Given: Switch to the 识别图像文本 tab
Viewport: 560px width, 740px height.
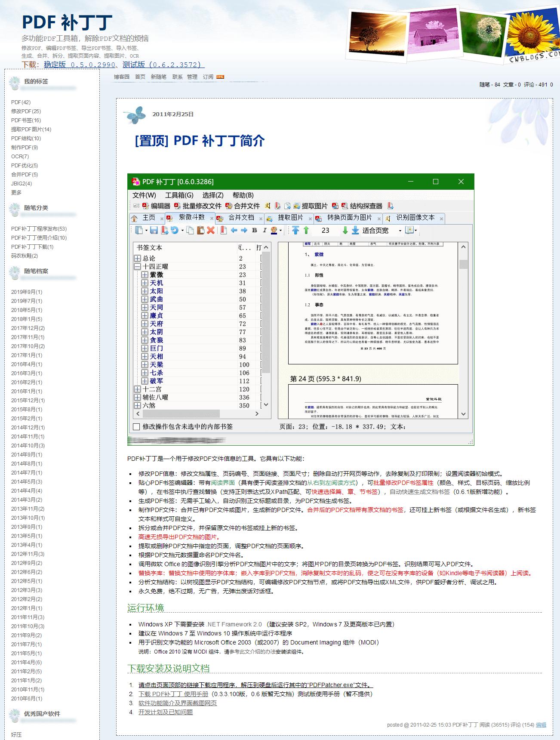Looking at the screenshot, I should pyautogui.click(x=413, y=218).
